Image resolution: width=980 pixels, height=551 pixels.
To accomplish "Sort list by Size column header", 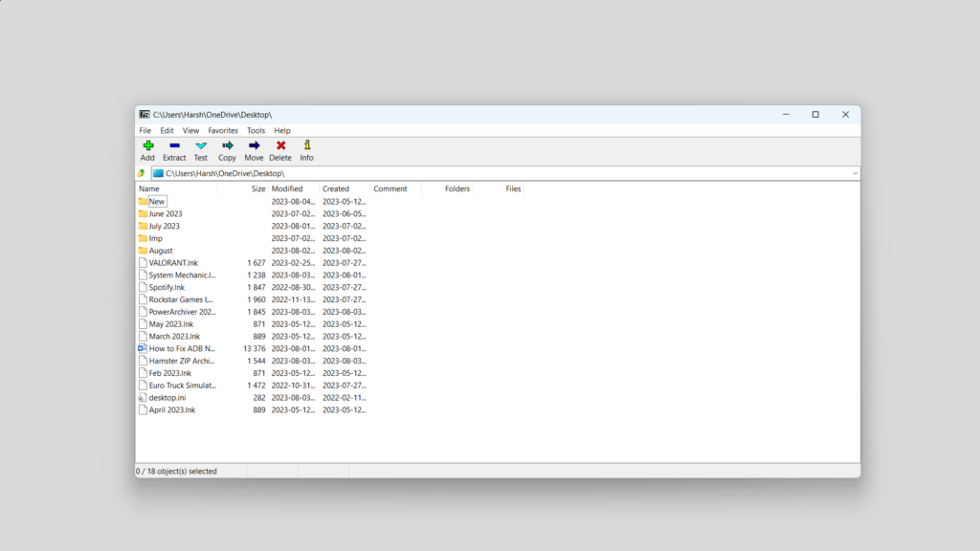I will 258,188.
